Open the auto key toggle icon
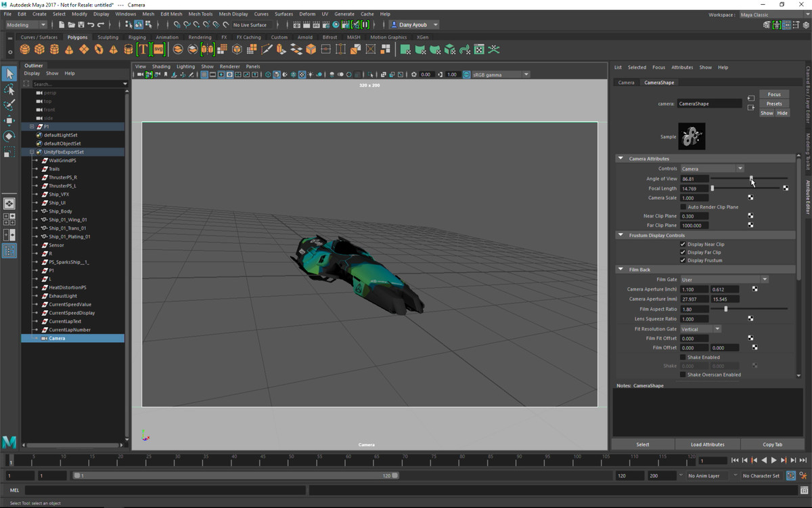The image size is (812, 508). pos(792,475)
